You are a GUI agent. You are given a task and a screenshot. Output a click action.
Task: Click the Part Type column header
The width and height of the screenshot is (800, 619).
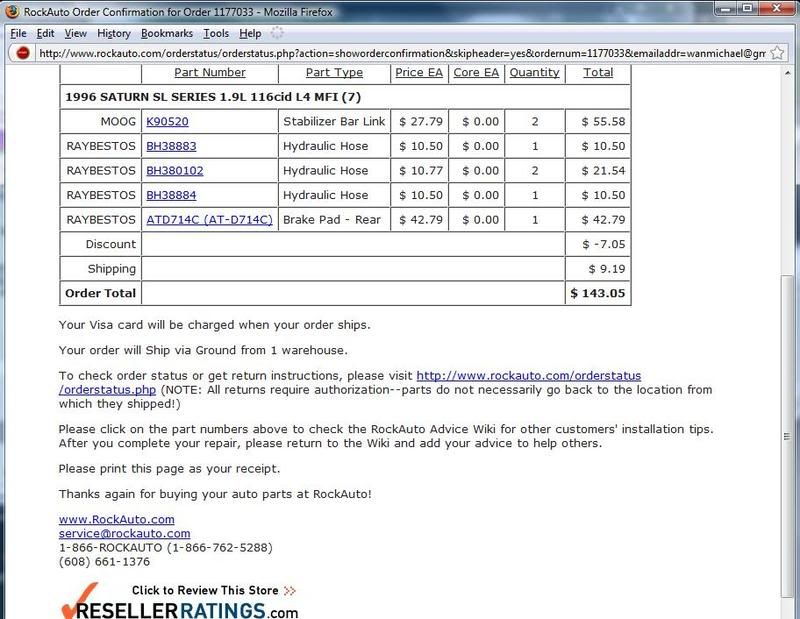point(334,72)
